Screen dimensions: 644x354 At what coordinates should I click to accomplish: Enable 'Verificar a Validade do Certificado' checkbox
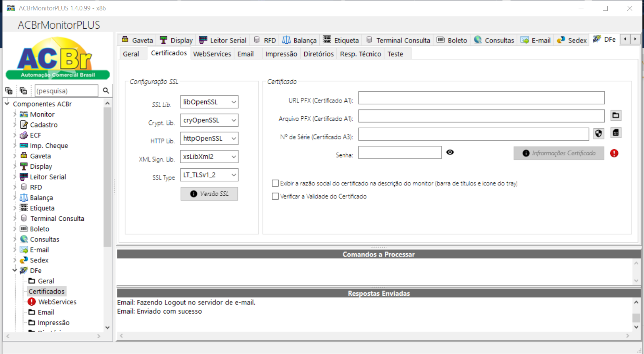click(275, 196)
